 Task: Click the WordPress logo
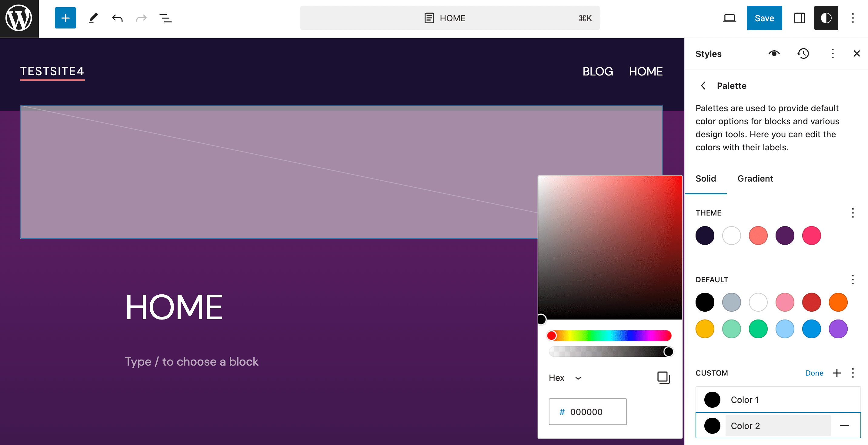point(19,18)
